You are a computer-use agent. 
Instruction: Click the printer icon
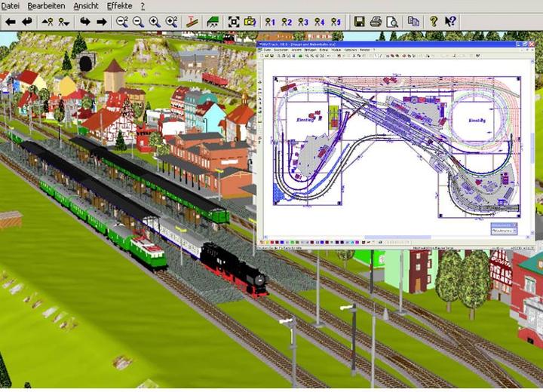376,22
